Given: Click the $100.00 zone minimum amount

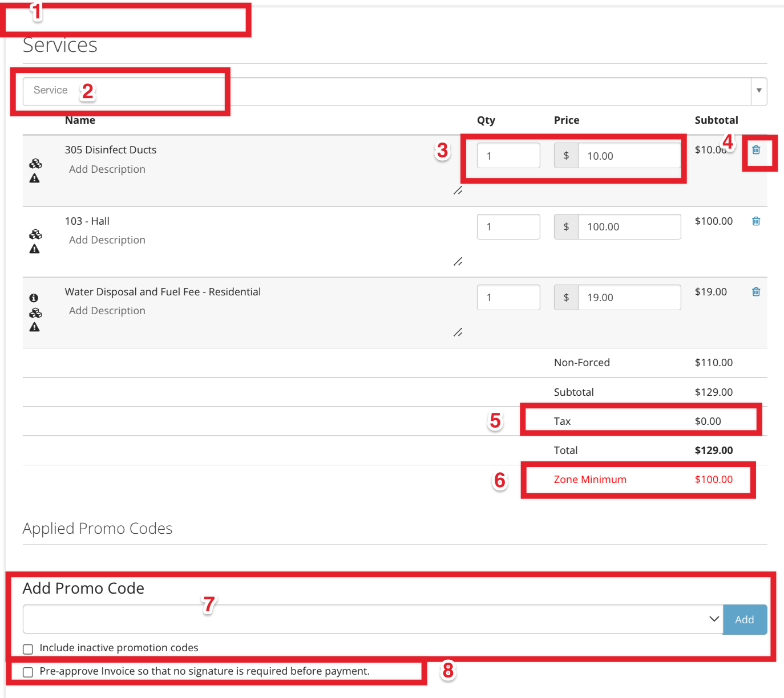Looking at the screenshot, I should click(x=714, y=480).
